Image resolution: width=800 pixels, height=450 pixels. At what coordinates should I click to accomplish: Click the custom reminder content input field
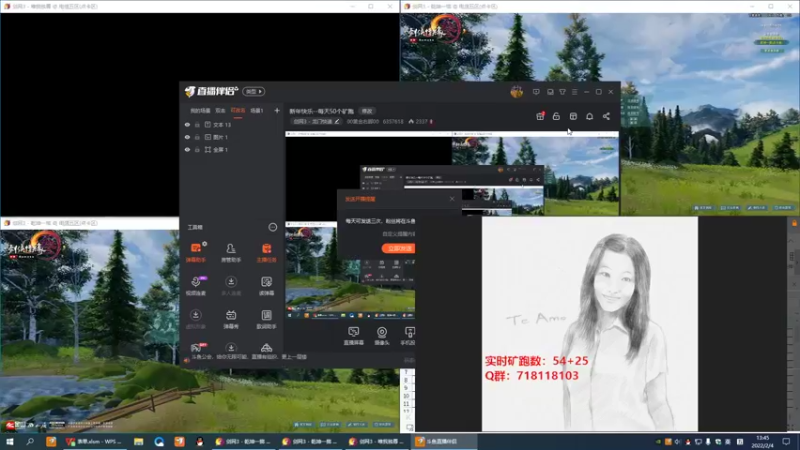(398, 234)
